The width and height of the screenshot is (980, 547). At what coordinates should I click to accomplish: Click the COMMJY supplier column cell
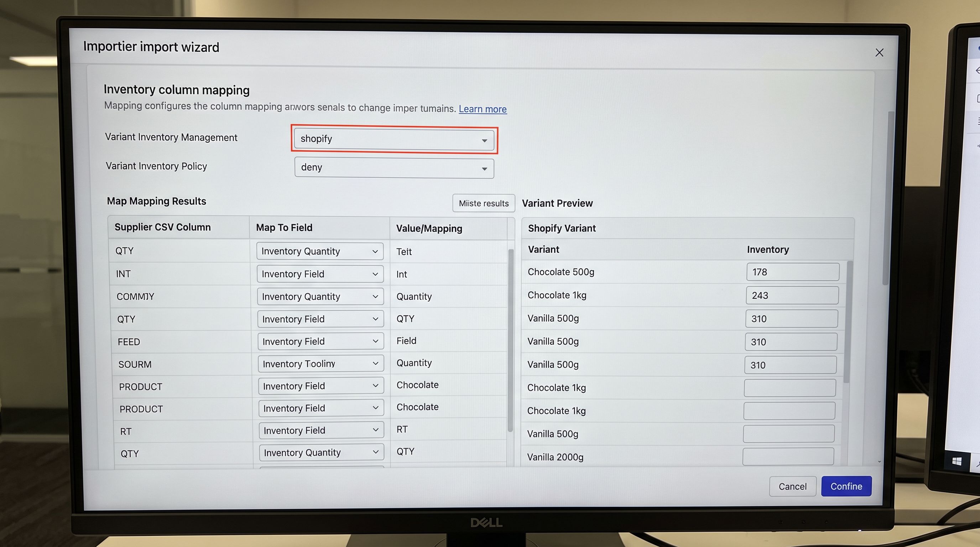pos(135,296)
